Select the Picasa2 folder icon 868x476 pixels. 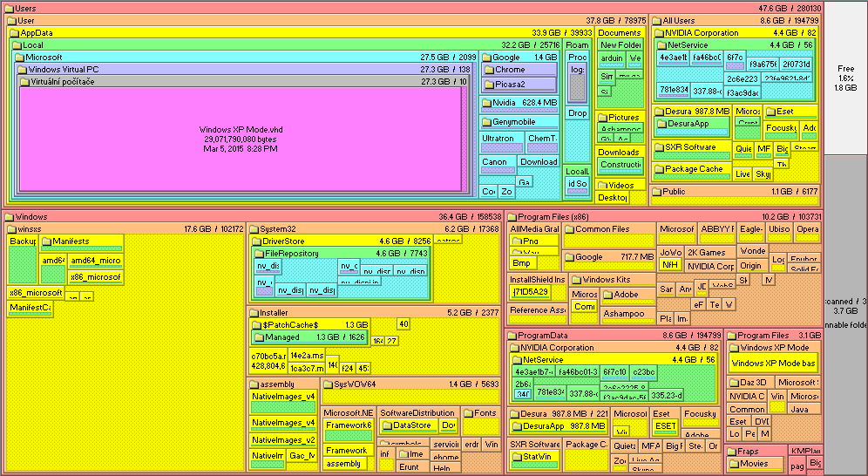pyautogui.click(x=488, y=85)
